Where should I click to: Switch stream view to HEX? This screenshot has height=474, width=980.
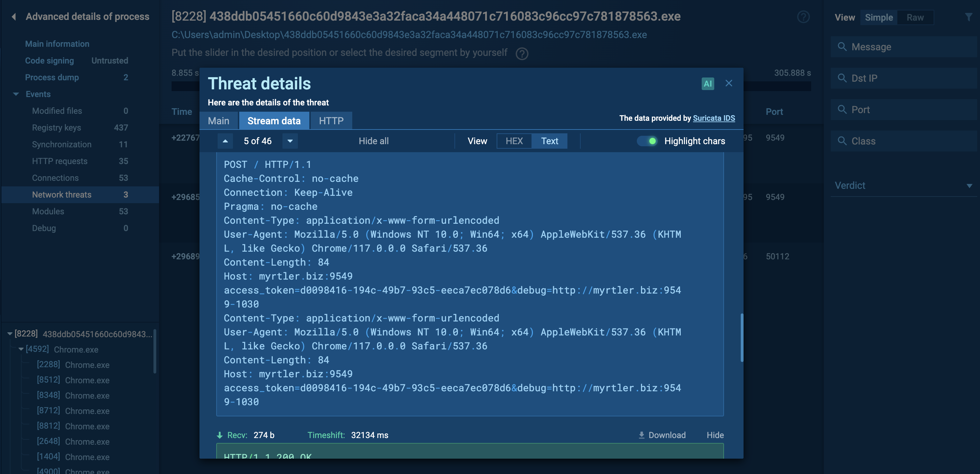click(x=514, y=141)
